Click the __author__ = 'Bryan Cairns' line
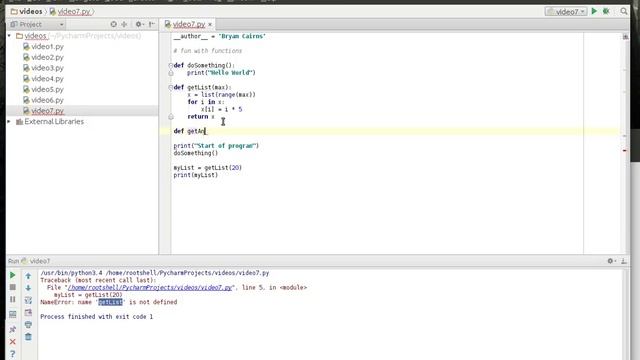 pos(219,36)
